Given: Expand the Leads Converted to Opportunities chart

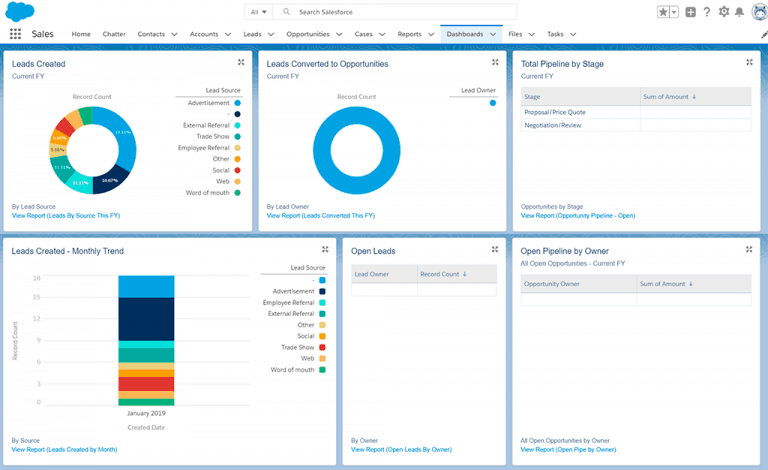Looking at the screenshot, I should click(x=495, y=62).
